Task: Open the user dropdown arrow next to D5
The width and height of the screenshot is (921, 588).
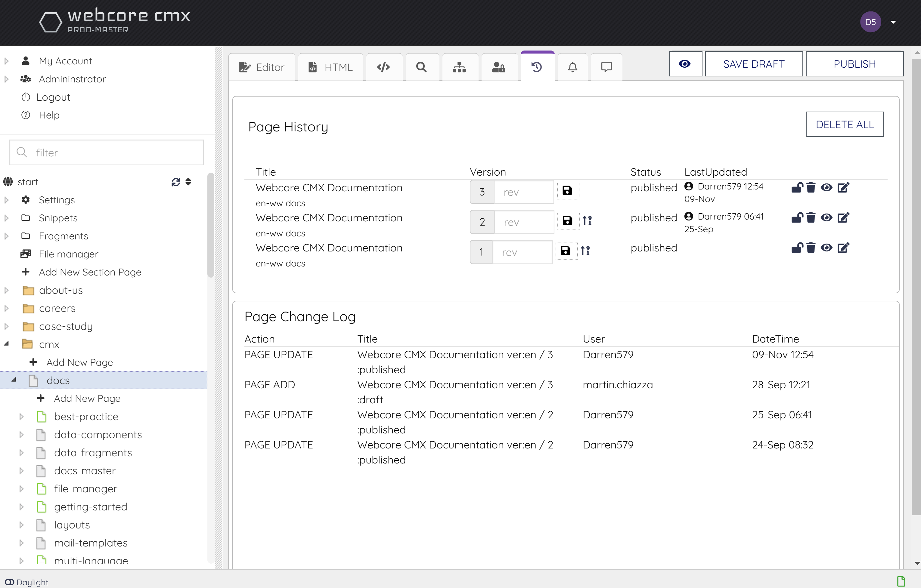Action: coord(893,22)
